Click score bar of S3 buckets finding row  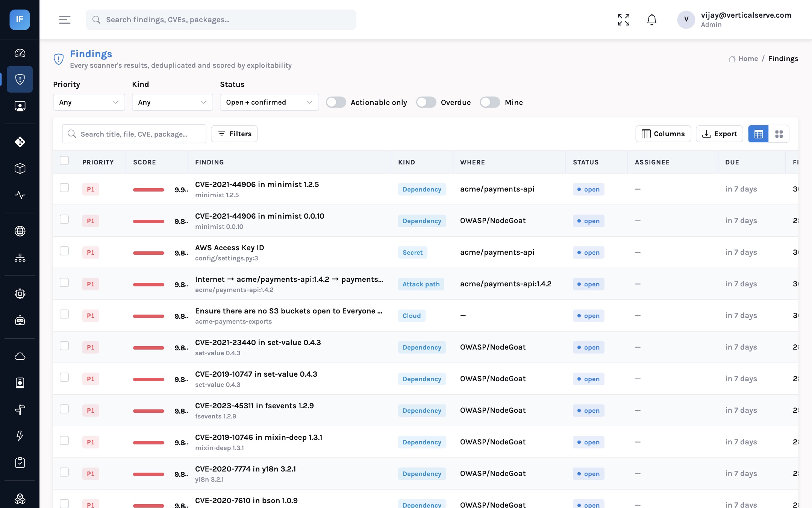pyautogui.click(x=148, y=316)
